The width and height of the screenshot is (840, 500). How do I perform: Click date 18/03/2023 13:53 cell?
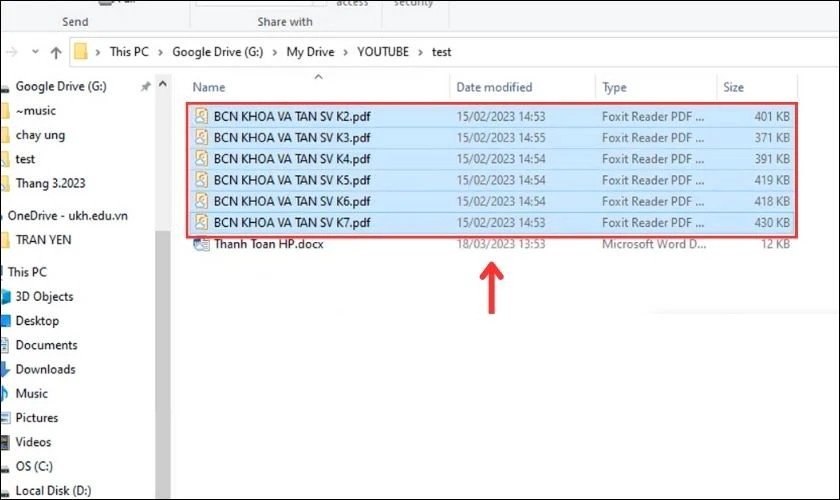501,244
